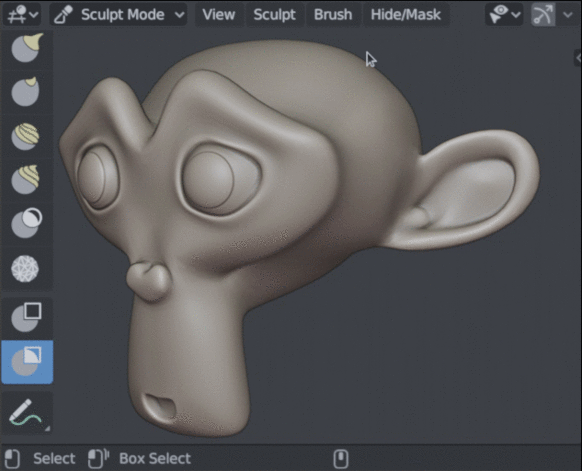The image size is (582, 471).
Task: Open object visibility and selectability dropdown
Action: coord(504,14)
